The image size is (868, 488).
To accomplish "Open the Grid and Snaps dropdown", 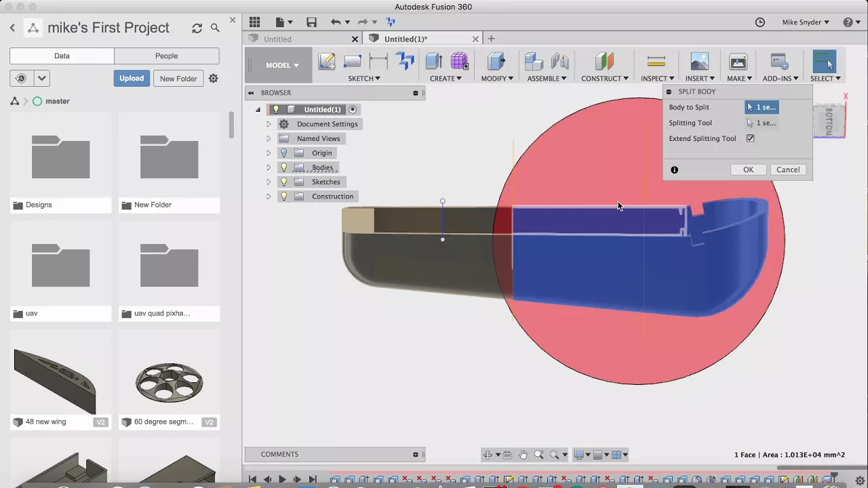I will [601, 455].
